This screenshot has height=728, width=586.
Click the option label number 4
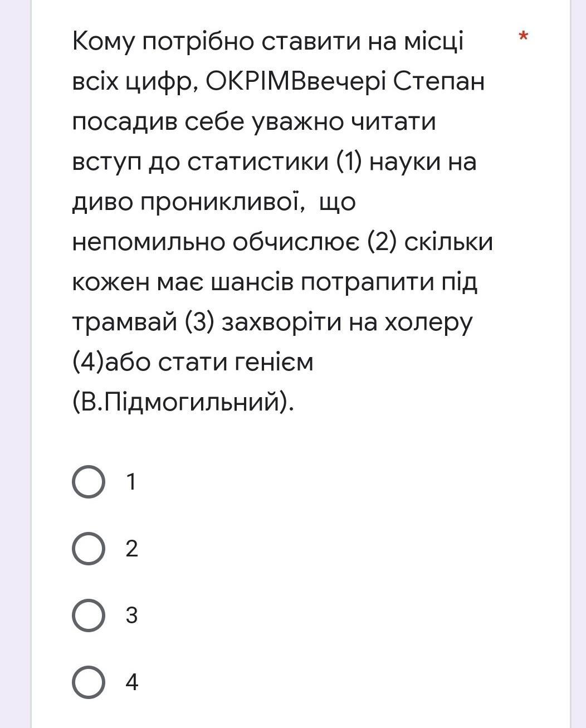click(132, 682)
